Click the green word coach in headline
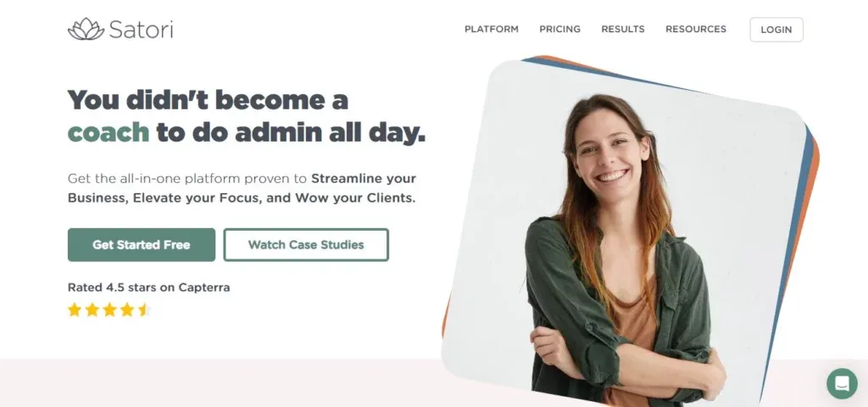 108,133
